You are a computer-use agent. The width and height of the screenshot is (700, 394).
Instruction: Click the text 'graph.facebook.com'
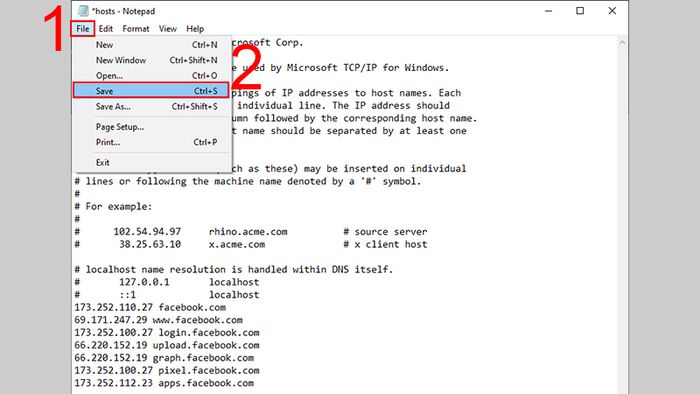[x=203, y=358]
